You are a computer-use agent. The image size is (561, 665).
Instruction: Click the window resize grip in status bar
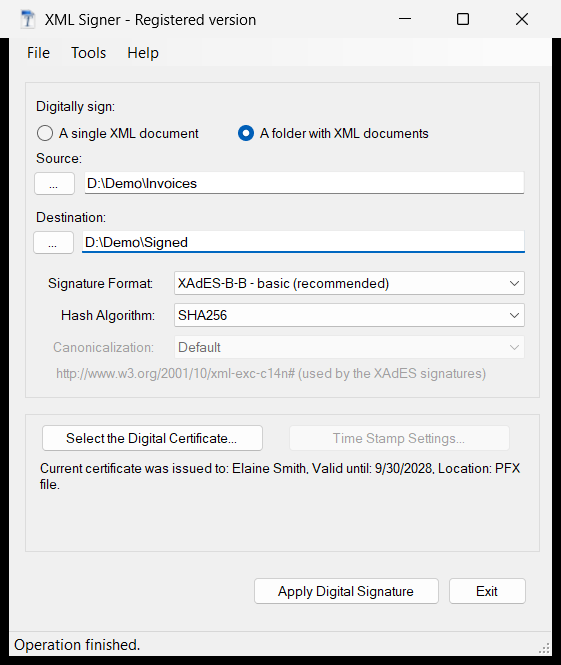[x=544, y=648]
